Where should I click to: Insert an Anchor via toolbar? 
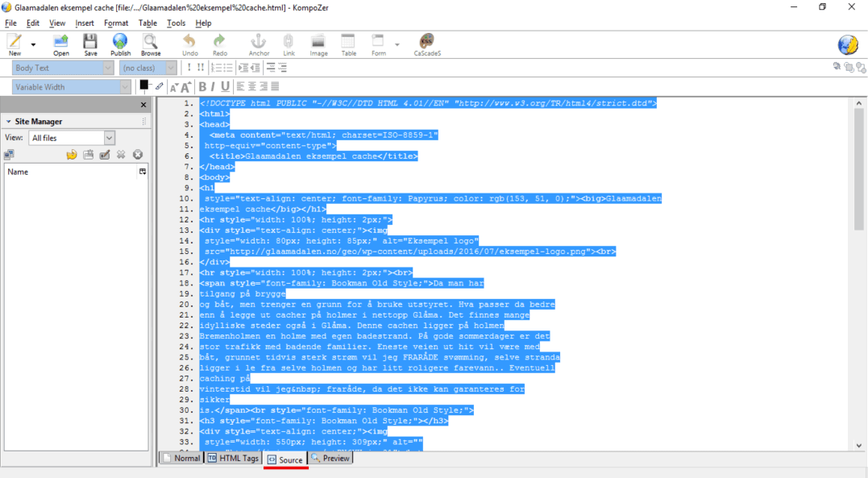(259, 44)
